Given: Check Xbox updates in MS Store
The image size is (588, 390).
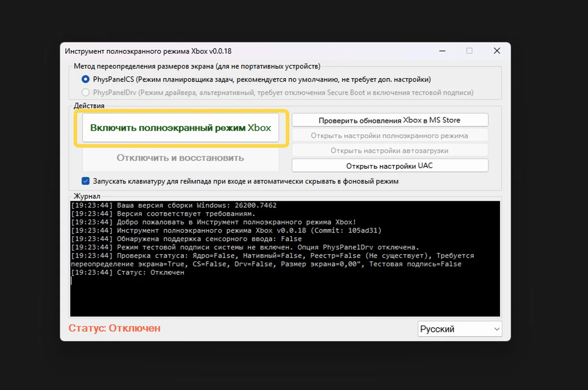Looking at the screenshot, I should (390, 120).
